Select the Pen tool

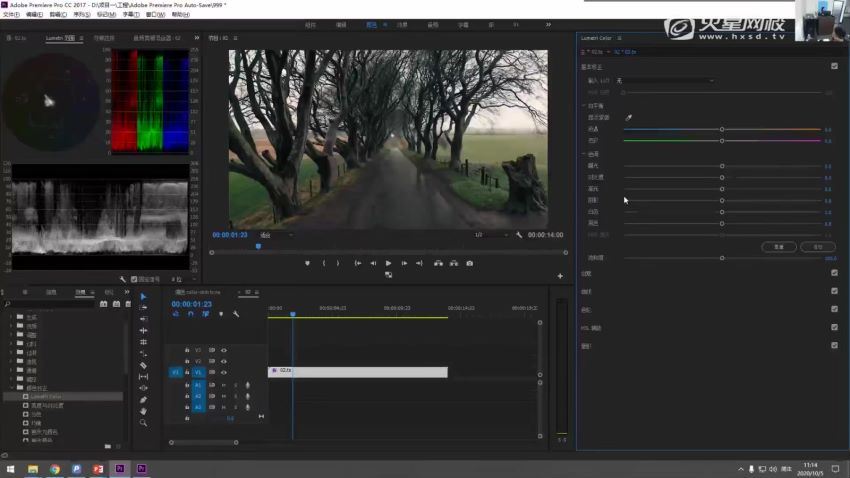tap(143, 399)
